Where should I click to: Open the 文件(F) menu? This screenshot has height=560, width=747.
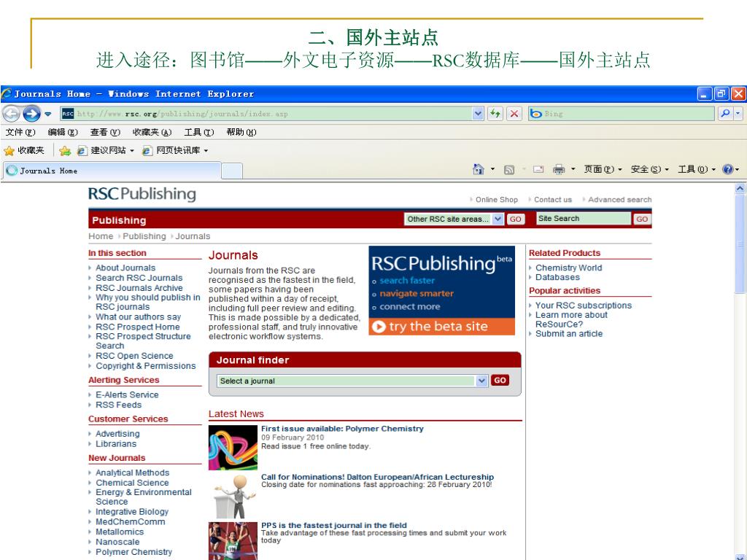20,132
